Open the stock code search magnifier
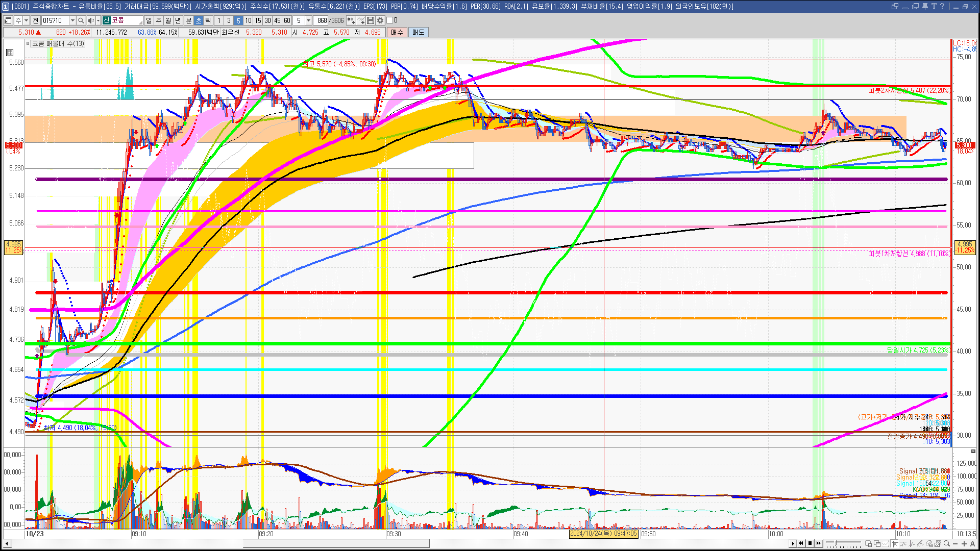The image size is (980, 551). [x=81, y=20]
